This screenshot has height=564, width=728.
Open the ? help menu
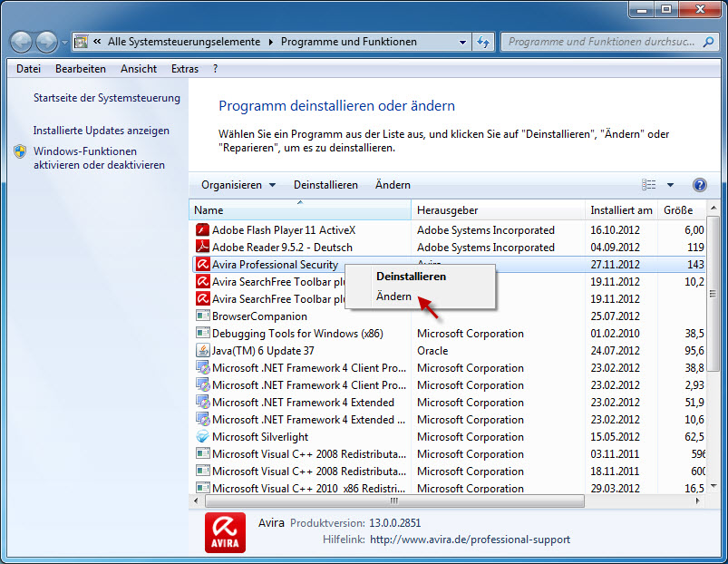click(215, 69)
